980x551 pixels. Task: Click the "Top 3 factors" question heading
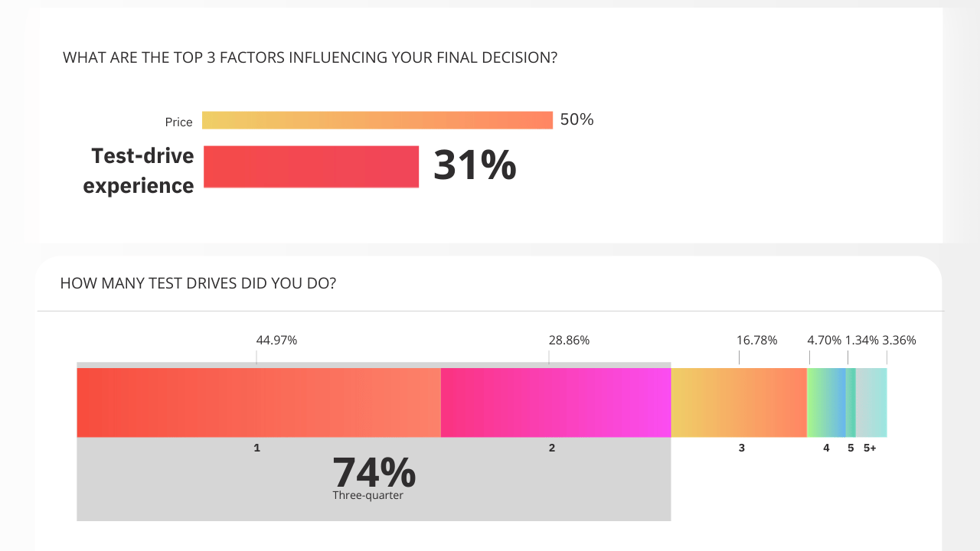point(309,57)
